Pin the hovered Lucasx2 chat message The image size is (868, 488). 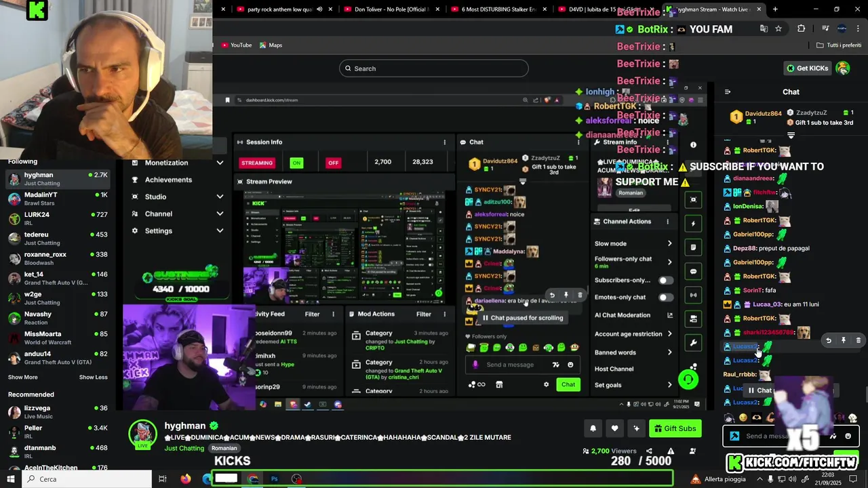tap(844, 340)
